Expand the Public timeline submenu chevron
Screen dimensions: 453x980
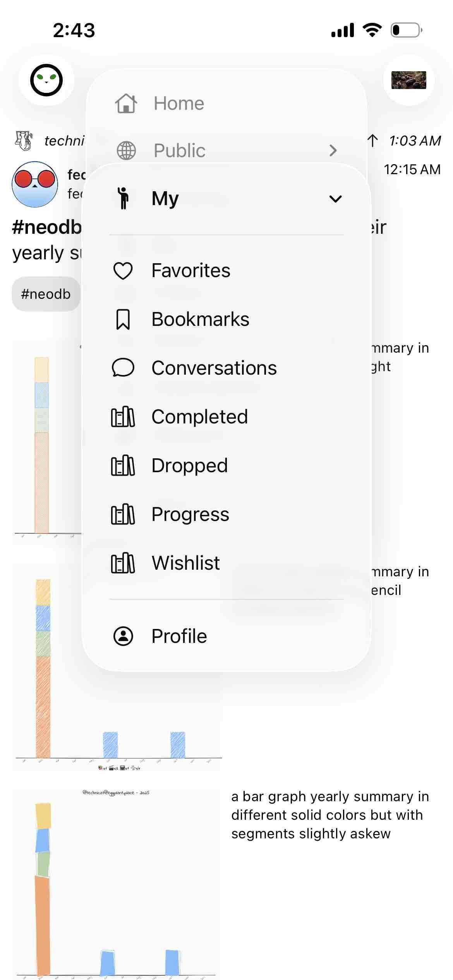[x=333, y=151]
